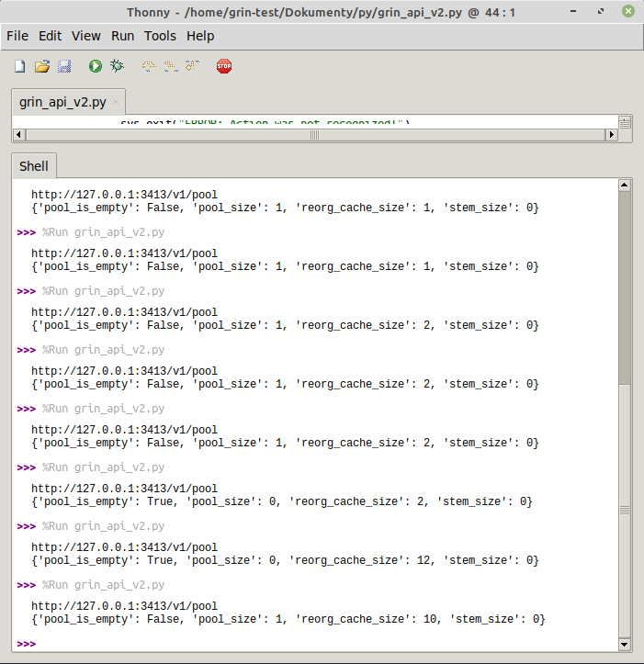644x664 pixels.
Task: Select the grin_api_v2.py editor tab
Action: click(62, 102)
